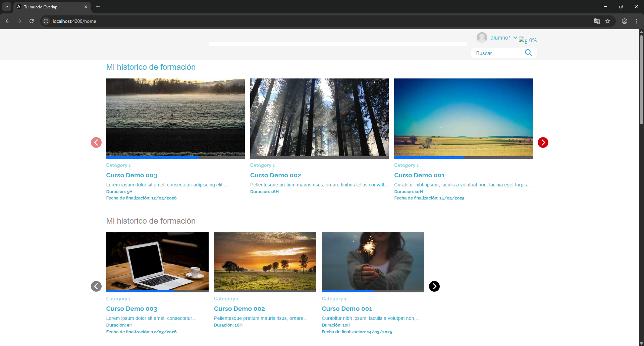The height and width of the screenshot is (346, 644).
Task: Click the broken image icon next to 0%
Action: coord(523,40)
